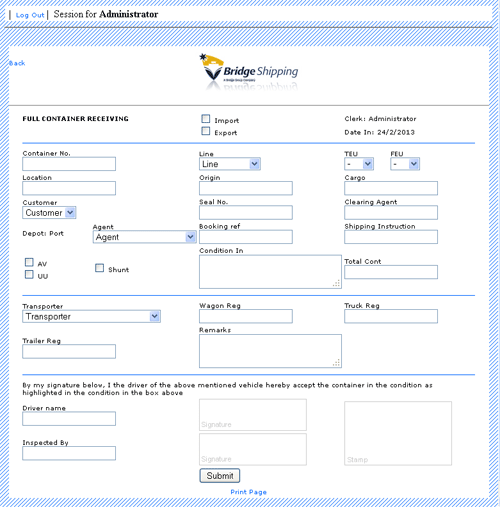
Task: Tick the Import checkbox
Action: pos(206,119)
